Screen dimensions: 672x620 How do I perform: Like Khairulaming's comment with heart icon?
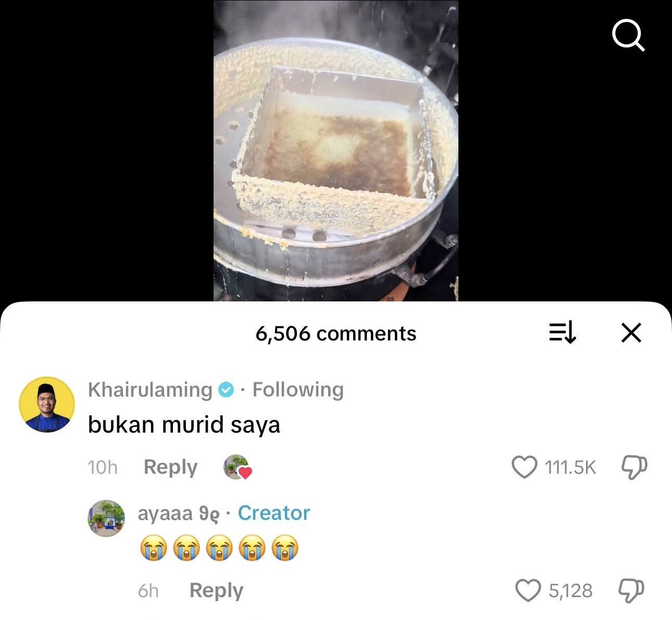(x=524, y=467)
